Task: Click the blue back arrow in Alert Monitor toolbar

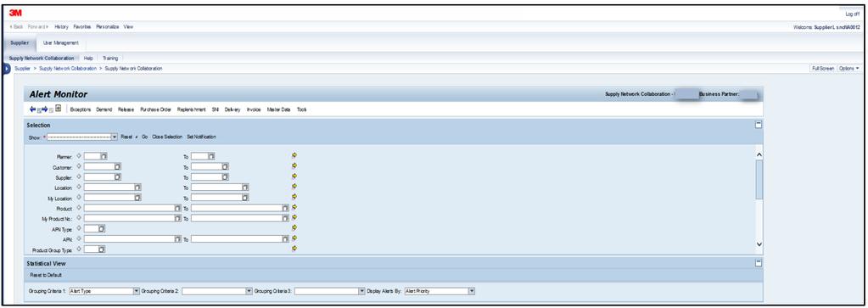Action: pos(32,109)
